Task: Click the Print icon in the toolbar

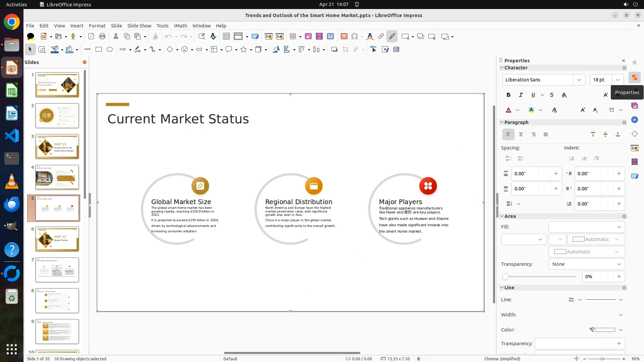Action: pos(102,37)
